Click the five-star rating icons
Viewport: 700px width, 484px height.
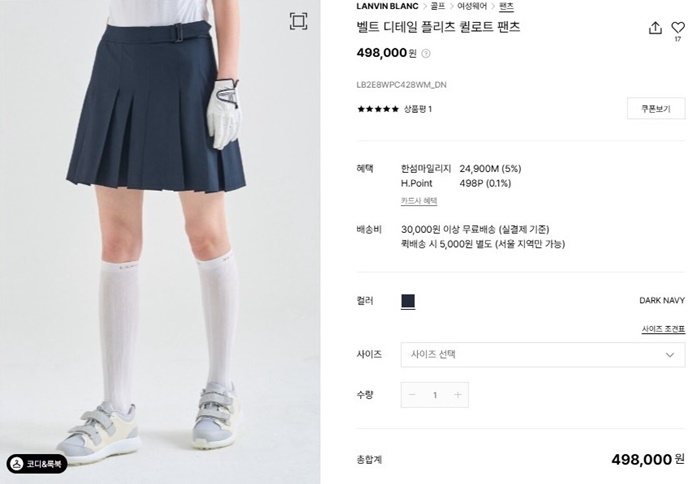[x=378, y=109]
